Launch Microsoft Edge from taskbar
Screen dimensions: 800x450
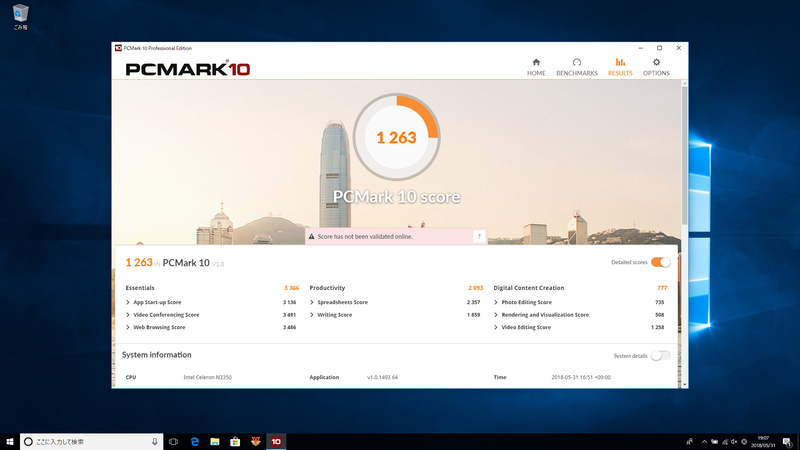tap(194, 441)
